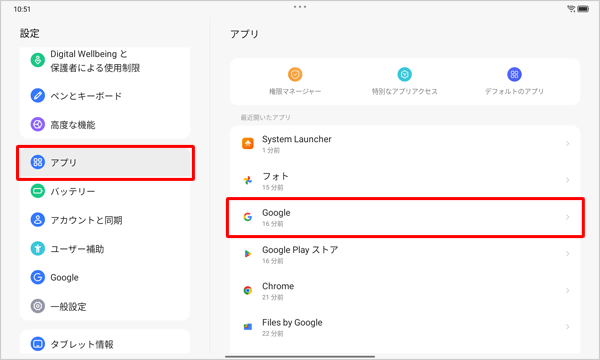600x360 pixels.
Task: Click the Files by Google icon
Action: 248,327
